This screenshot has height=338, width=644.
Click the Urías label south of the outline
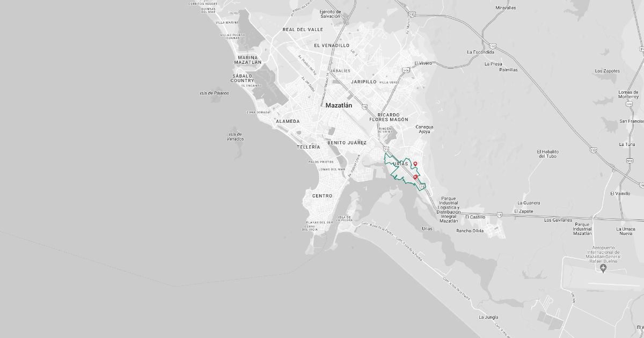point(427,229)
